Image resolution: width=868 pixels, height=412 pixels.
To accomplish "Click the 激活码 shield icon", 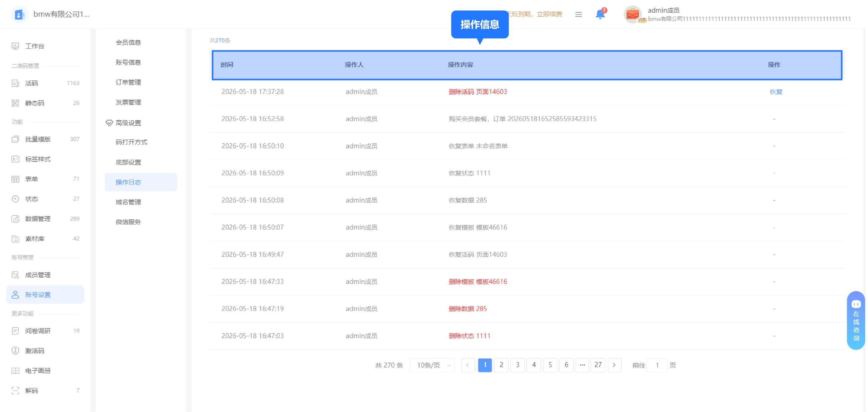I will tap(15, 351).
